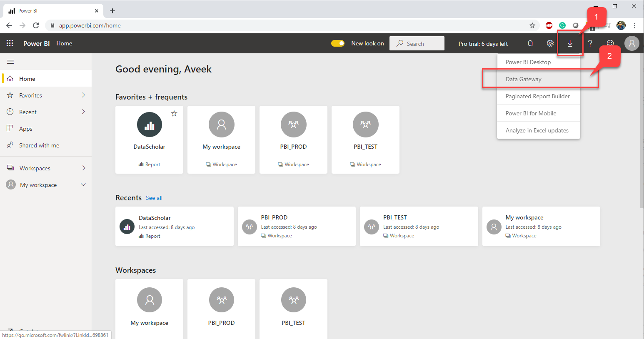Expand the Favorites section
The width and height of the screenshot is (644, 339).
(82, 95)
